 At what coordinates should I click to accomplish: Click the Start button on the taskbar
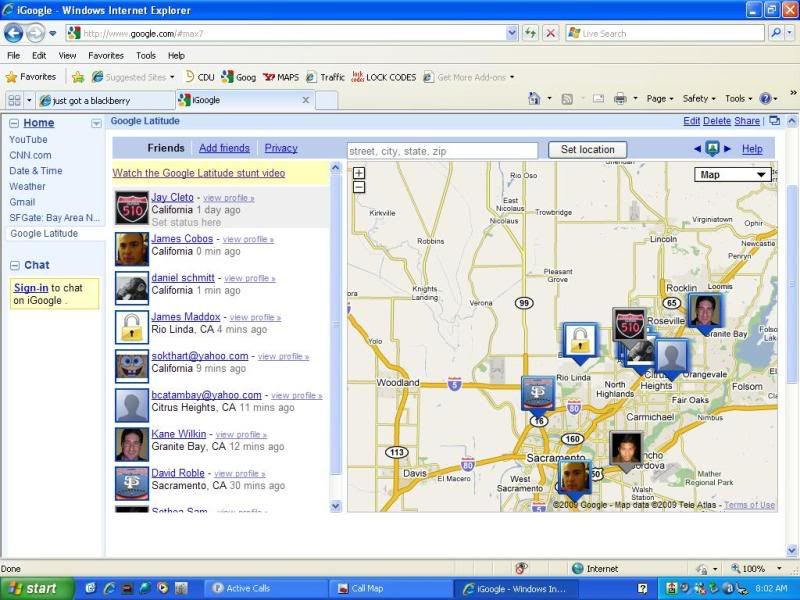[37, 588]
